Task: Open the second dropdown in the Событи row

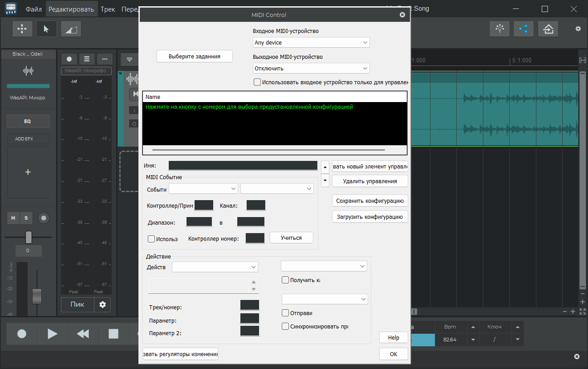Action: click(x=277, y=189)
